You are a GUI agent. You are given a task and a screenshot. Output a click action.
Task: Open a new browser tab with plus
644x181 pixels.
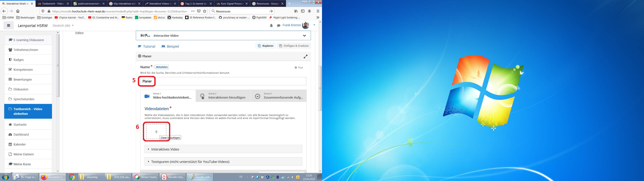[289, 4]
